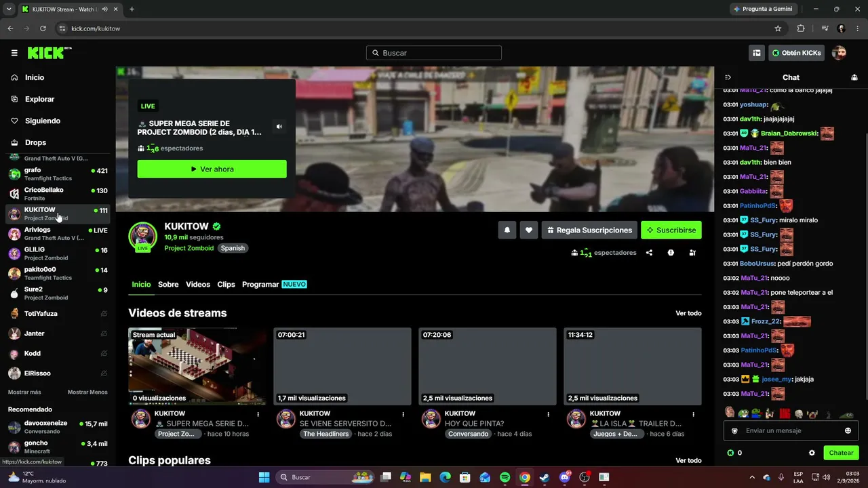Click the Chatear button
Image resolution: width=868 pixels, height=488 pixels.
point(841,453)
